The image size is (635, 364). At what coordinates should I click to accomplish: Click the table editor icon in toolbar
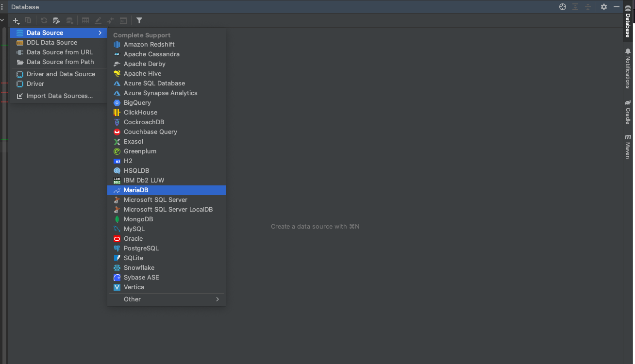coord(85,20)
